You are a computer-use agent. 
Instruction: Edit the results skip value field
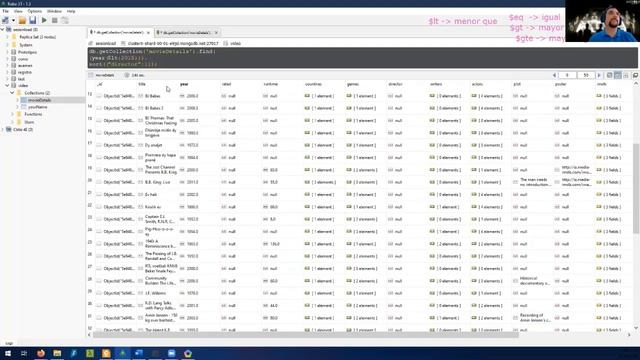567,75
